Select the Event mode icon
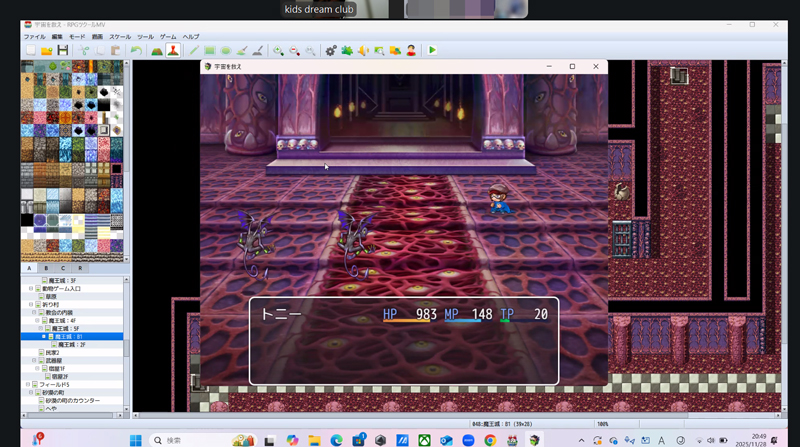 coord(173,50)
